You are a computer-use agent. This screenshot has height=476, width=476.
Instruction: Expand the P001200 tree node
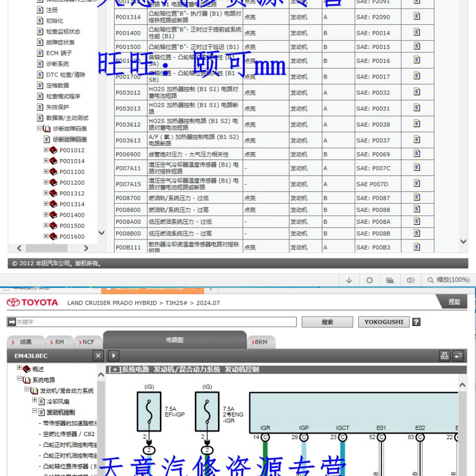click(x=46, y=182)
